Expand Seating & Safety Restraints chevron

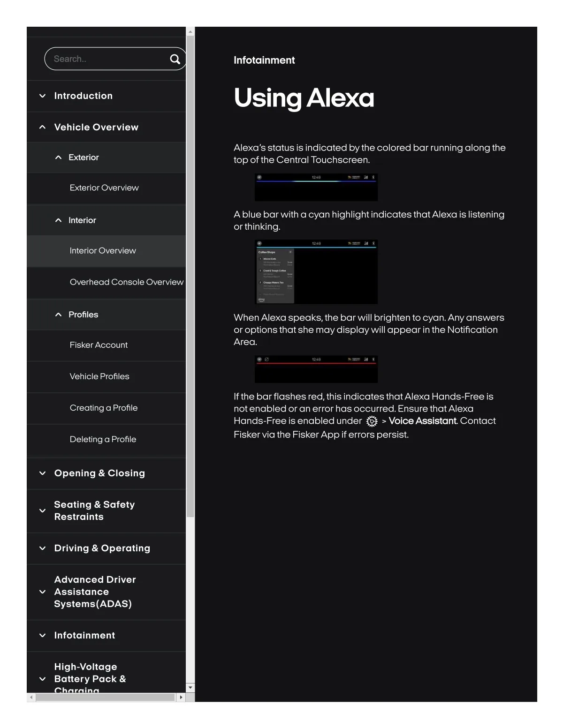coord(43,510)
